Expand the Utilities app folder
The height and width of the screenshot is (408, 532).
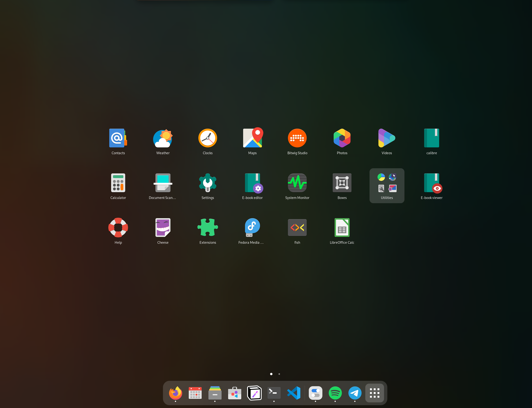click(387, 186)
